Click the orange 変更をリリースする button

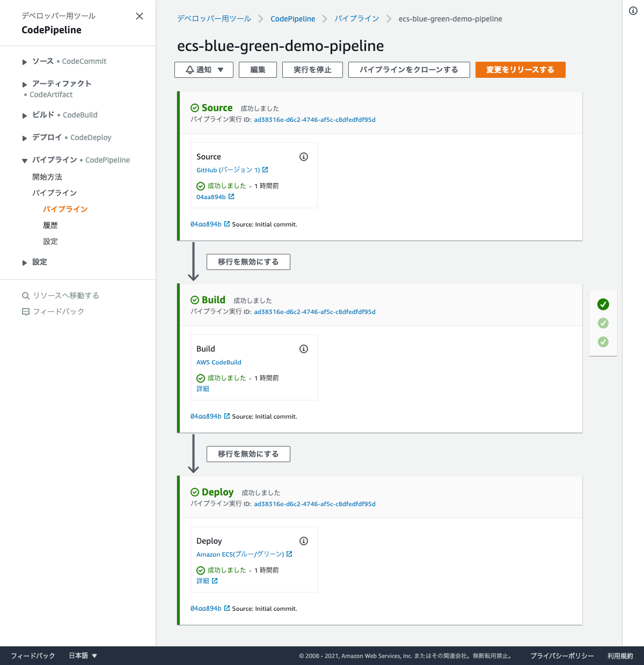click(521, 70)
